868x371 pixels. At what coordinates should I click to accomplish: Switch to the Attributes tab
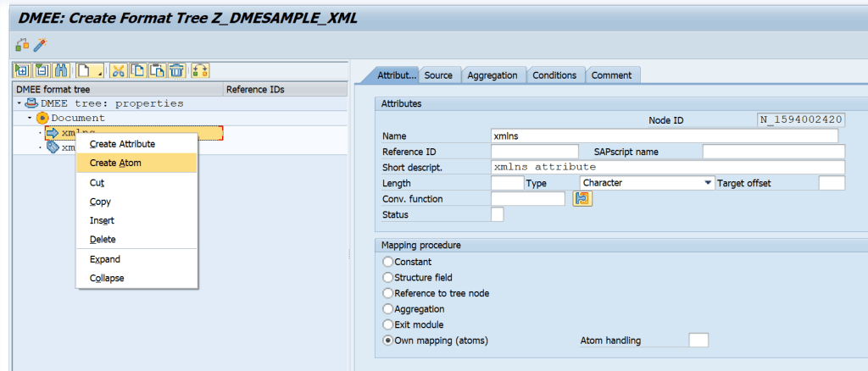tap(395, 75)
